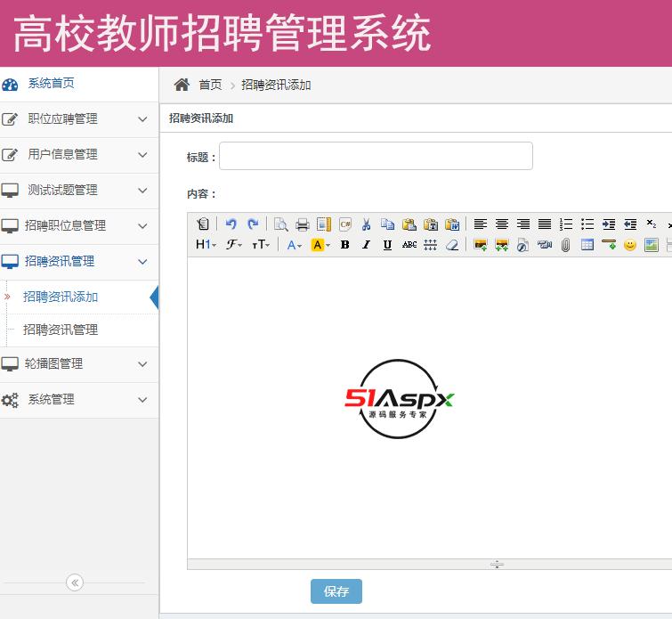Set the line height

tap(431, 245)
